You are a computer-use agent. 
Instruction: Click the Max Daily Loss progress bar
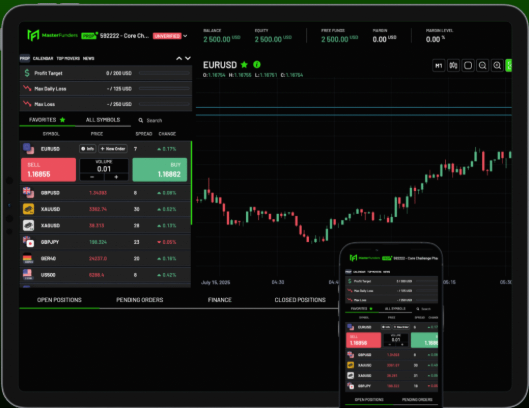(164, 88)
